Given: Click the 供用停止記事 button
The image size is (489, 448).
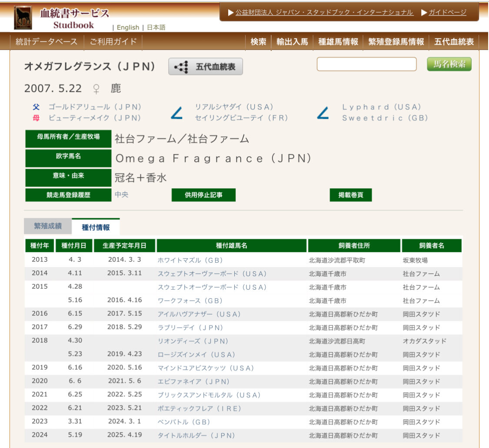Looking at the screenshot, I should click(x=203, y=195).
